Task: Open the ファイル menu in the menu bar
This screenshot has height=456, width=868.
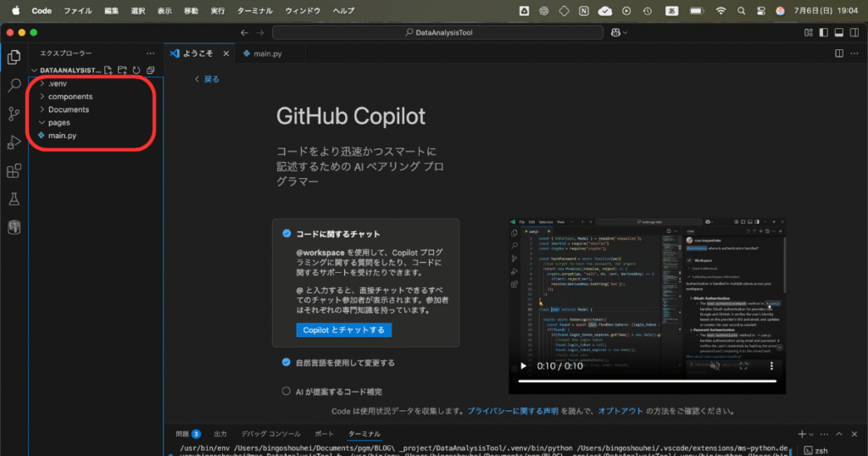Action: tap(77, 10)
